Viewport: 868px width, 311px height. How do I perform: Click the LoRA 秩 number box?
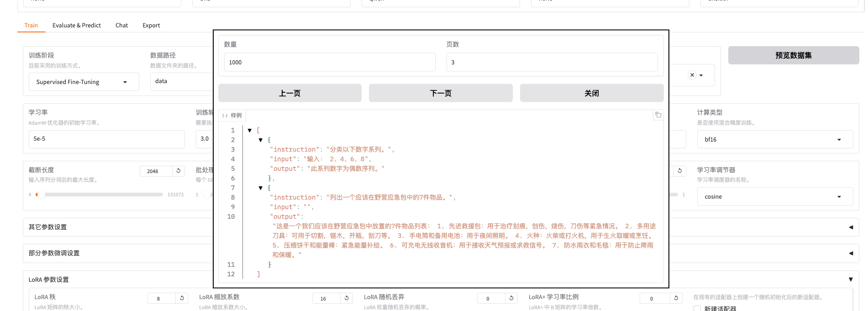[x=162, y=299]
